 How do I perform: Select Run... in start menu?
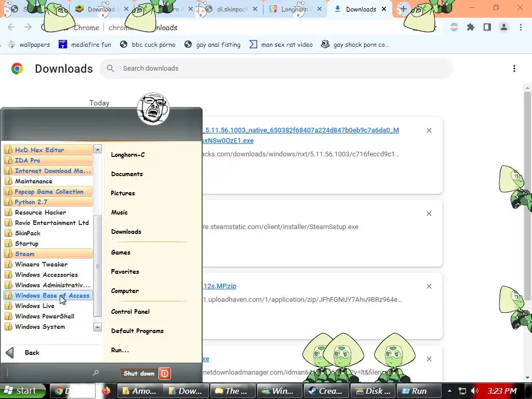[120, 350]
